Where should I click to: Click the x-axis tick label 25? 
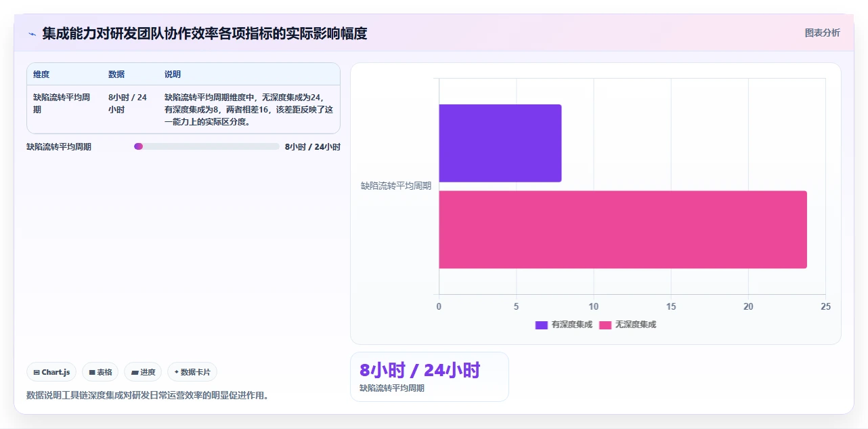(825, 306)
